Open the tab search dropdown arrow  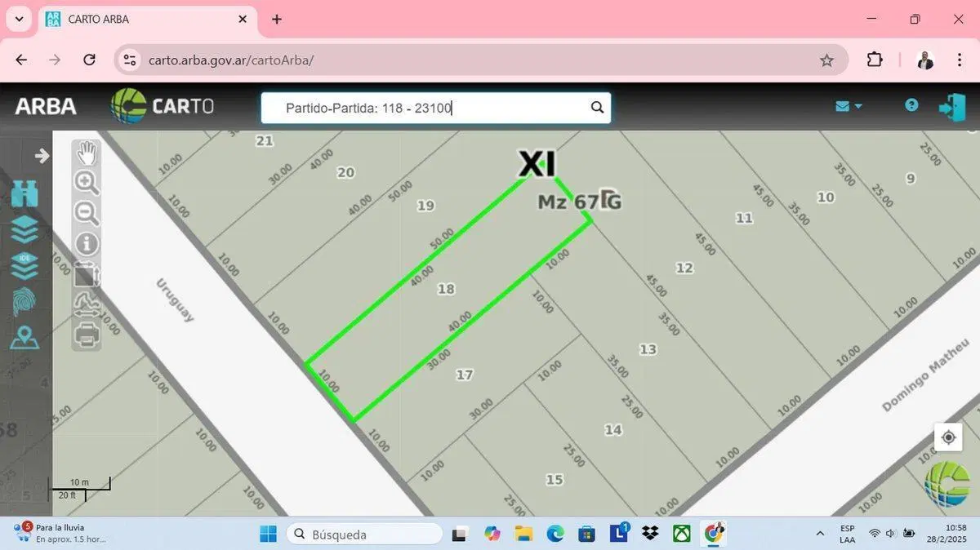[19, 19]
